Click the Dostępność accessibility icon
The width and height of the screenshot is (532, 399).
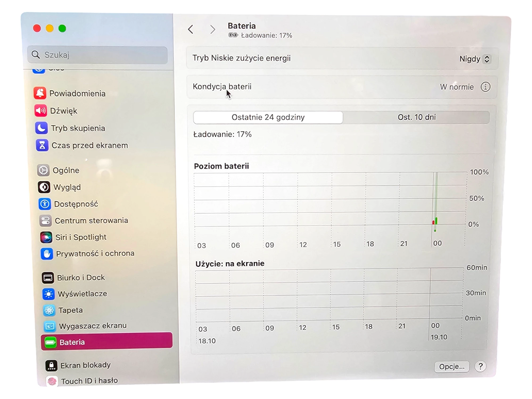(44, 204)
